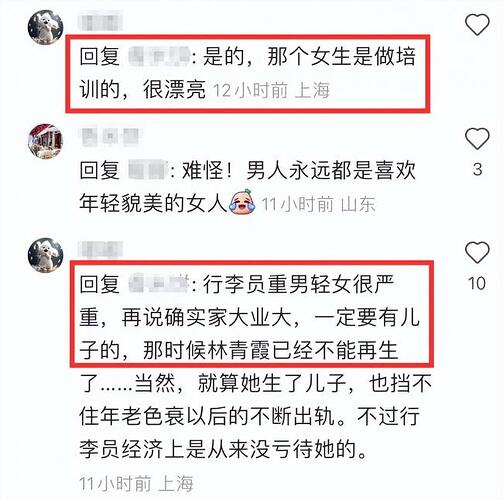This screenshot has height=500, width=503.
Task: Tap replied-to user before 行李员重男轻女
Action: [x=159, y=284]
